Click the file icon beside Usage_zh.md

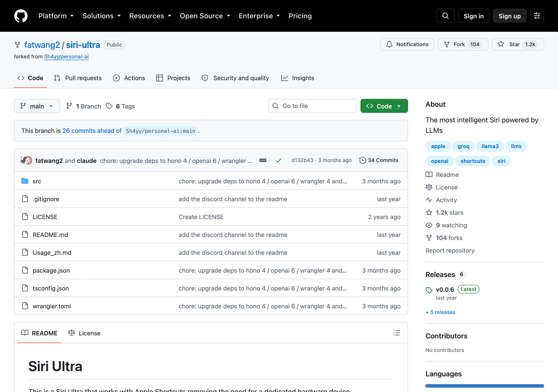25,252
